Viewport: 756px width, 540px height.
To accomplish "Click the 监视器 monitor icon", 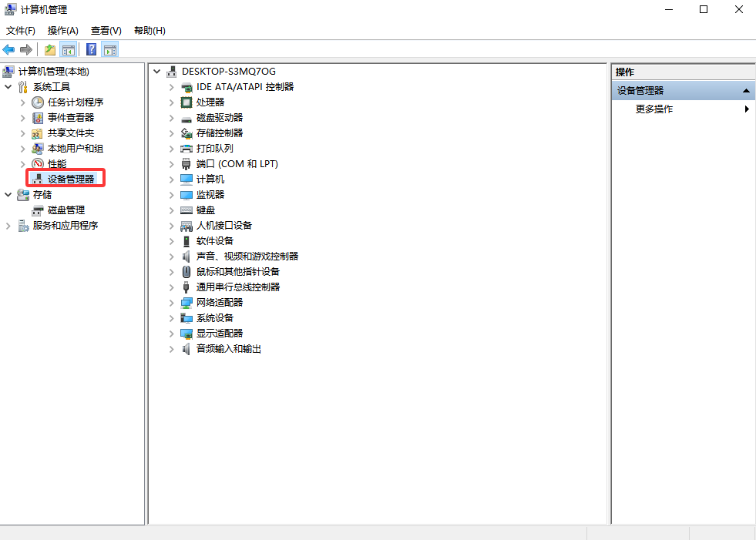I will (x=186, y=195).
